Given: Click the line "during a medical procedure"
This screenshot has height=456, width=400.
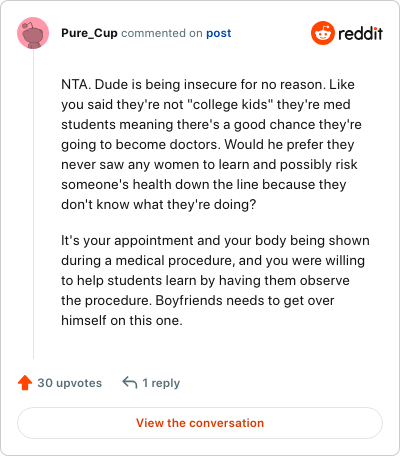Looking at the screenshot, I should [x=148, y=261].
